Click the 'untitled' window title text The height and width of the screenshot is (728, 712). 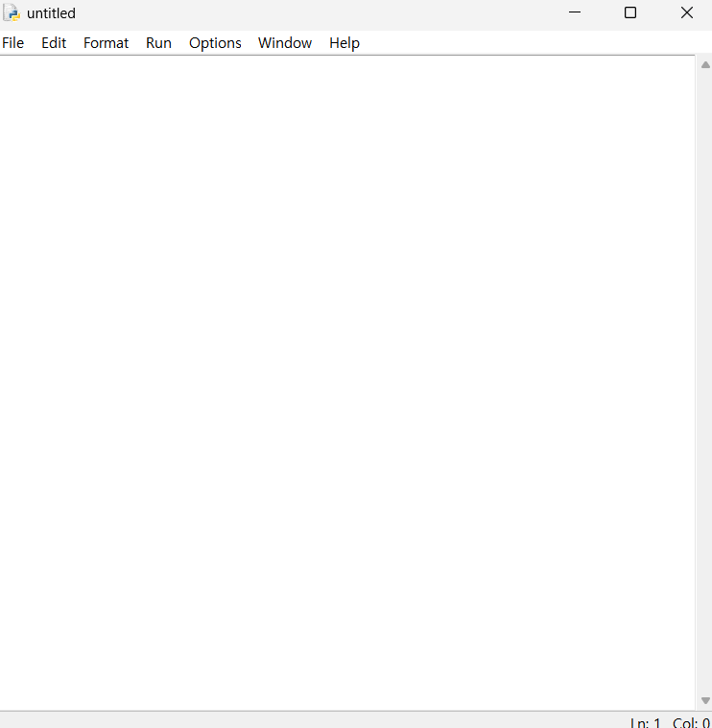(x=51, y=13)
